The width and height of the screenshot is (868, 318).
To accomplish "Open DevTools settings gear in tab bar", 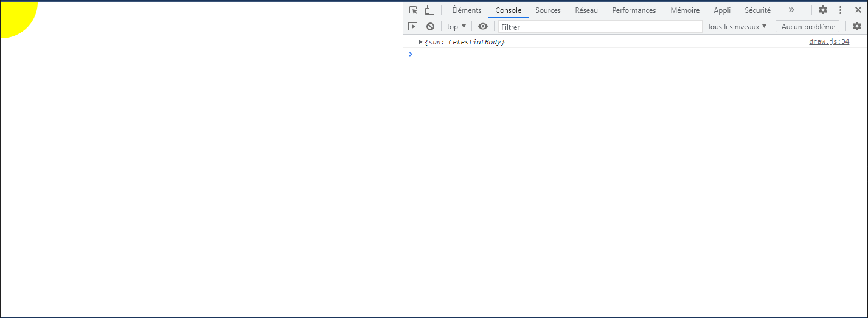I will [x=823, y=10].
